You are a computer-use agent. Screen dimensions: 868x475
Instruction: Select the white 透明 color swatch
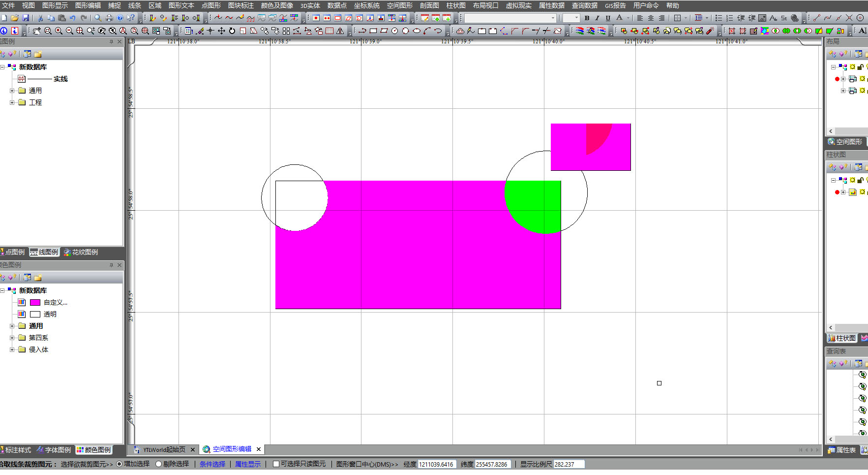[x=35, y=314]
